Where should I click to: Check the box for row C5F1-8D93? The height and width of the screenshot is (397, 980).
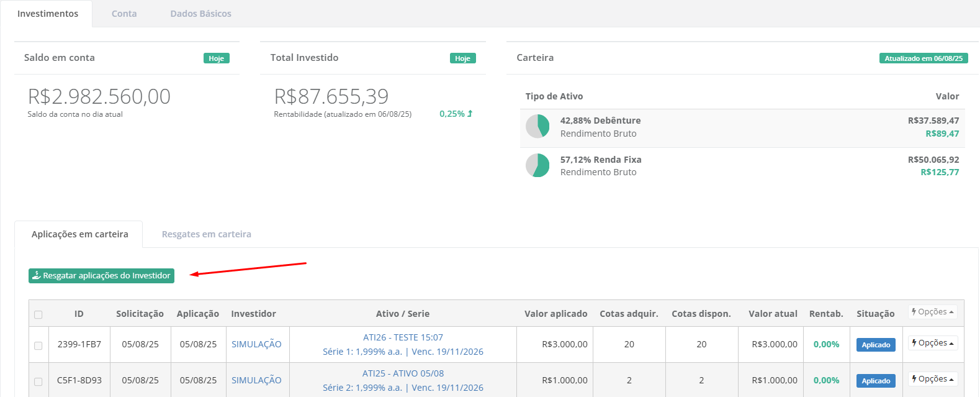coord(38,381)
